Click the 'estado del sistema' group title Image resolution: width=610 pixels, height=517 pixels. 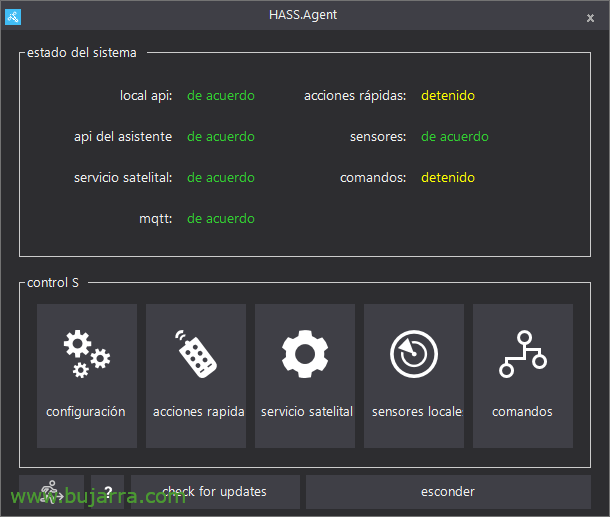click(x=82, y=53)
